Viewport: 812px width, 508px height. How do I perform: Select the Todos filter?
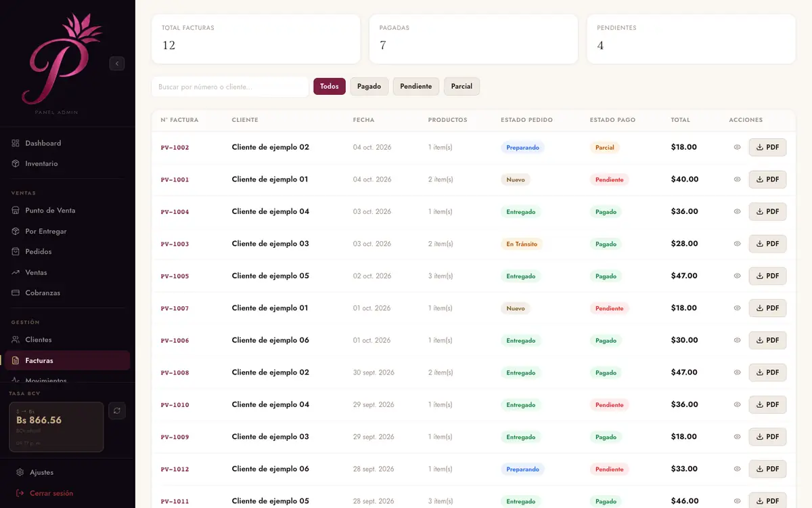click(x=330, y=87)
